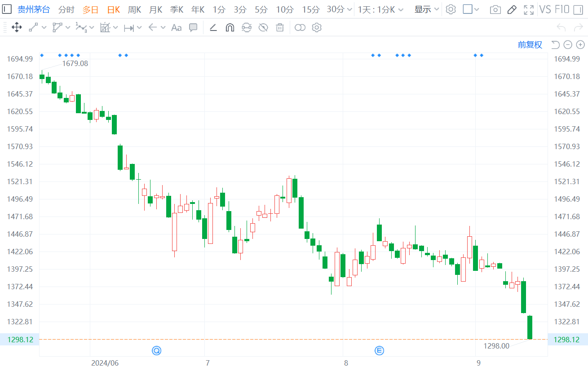588x371 pixels.
Task: Click the angled line style icon
Action: point(213,28)
